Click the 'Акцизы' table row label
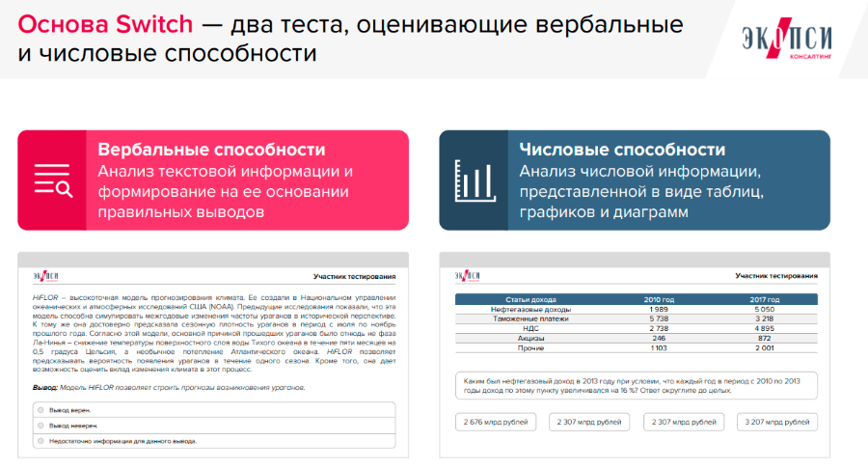The height and width of the screenshot is (470, 868). [x=530, y=338]
